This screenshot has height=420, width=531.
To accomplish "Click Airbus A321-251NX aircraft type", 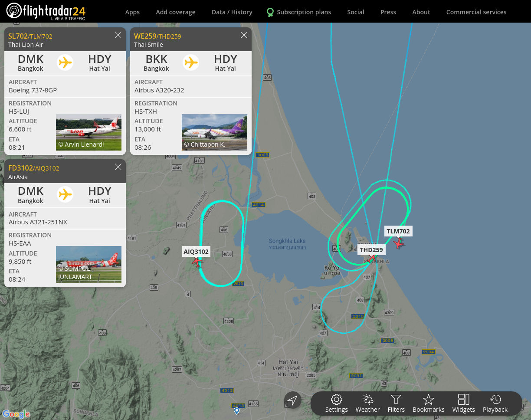I will pyautogui.click(x=38, y=222).
